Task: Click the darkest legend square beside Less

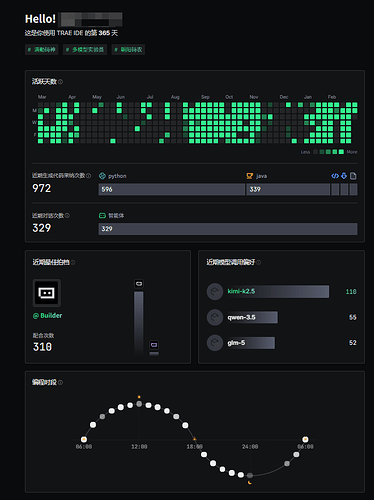Action: click(315, 152)
